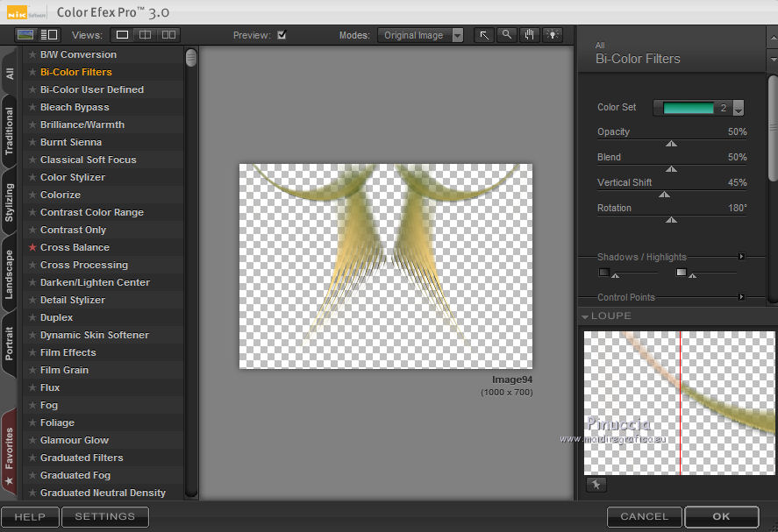Toggle favorite star for Cross Balance

click(32, 247)
